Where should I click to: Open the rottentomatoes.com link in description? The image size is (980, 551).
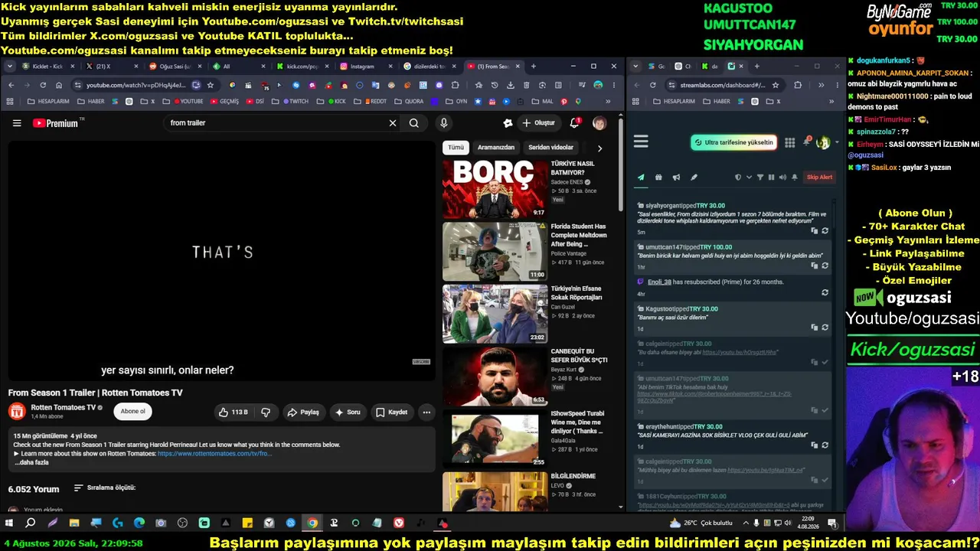tap(214, 454)
